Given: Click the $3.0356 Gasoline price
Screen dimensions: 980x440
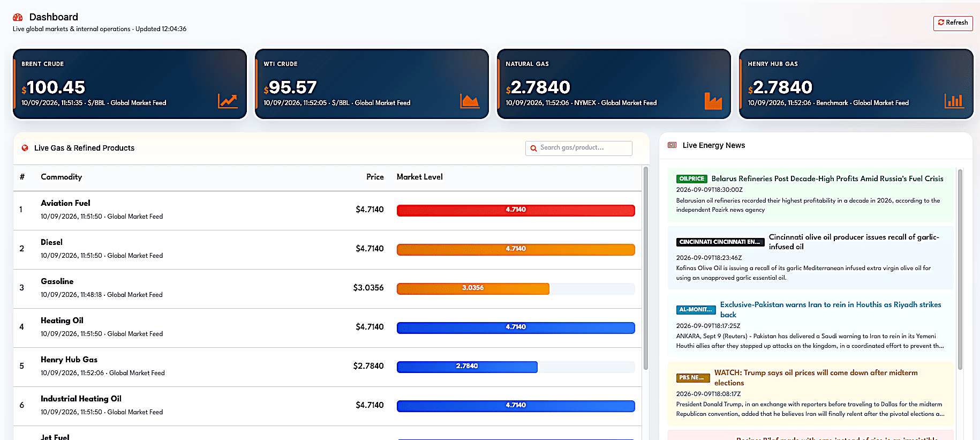Looking at the screenshot, I should (368, 288).
